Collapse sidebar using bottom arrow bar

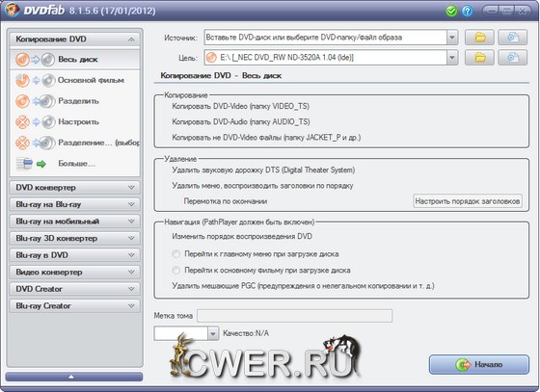pos(74,377)
